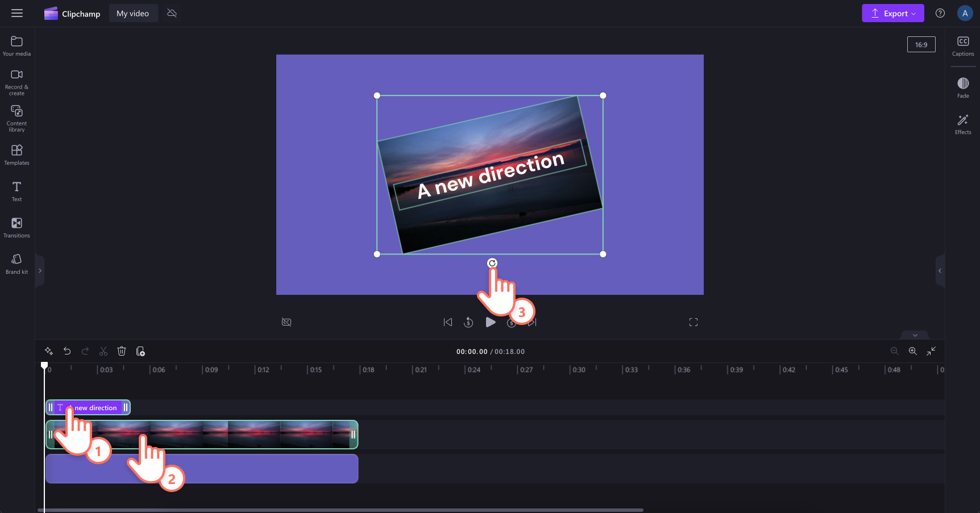This screenshot has height=513, width=980.
Task: Open the Your media tab
Action: click(17, 46)
